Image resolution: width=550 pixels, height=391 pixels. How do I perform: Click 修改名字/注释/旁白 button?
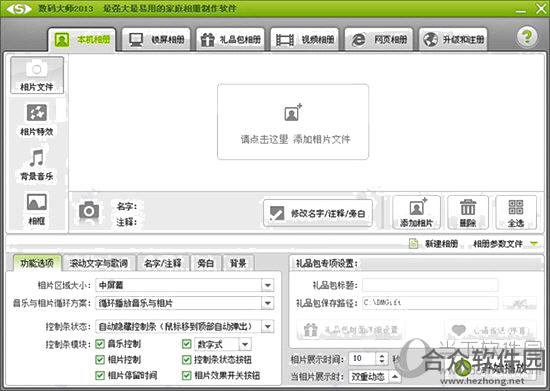tap(318, 213)
